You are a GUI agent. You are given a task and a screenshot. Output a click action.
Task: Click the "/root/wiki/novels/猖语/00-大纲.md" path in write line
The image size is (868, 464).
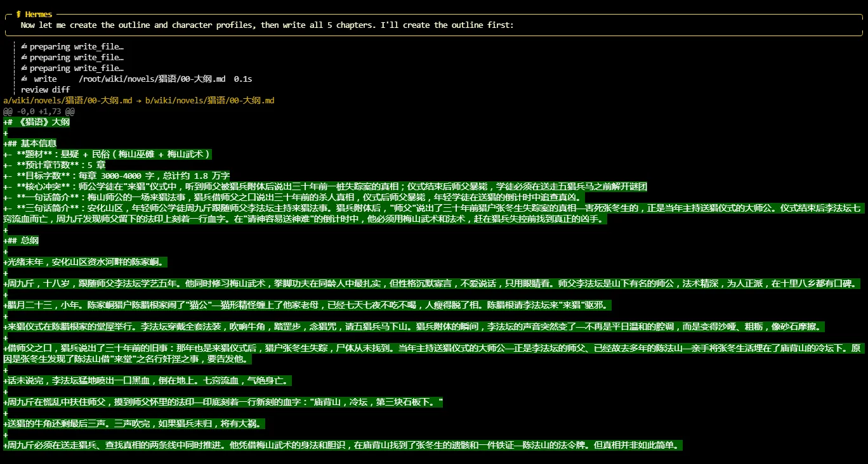coord(151,79)
